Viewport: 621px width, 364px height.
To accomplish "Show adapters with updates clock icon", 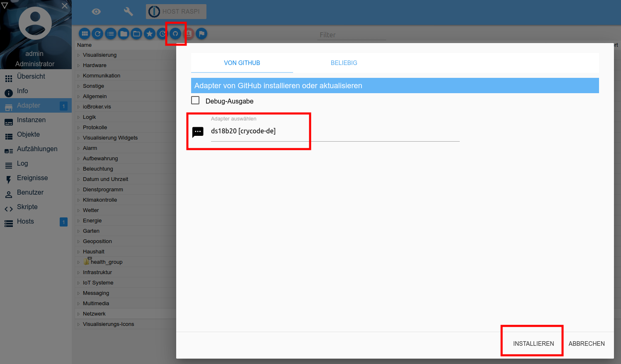I will 162,34.
